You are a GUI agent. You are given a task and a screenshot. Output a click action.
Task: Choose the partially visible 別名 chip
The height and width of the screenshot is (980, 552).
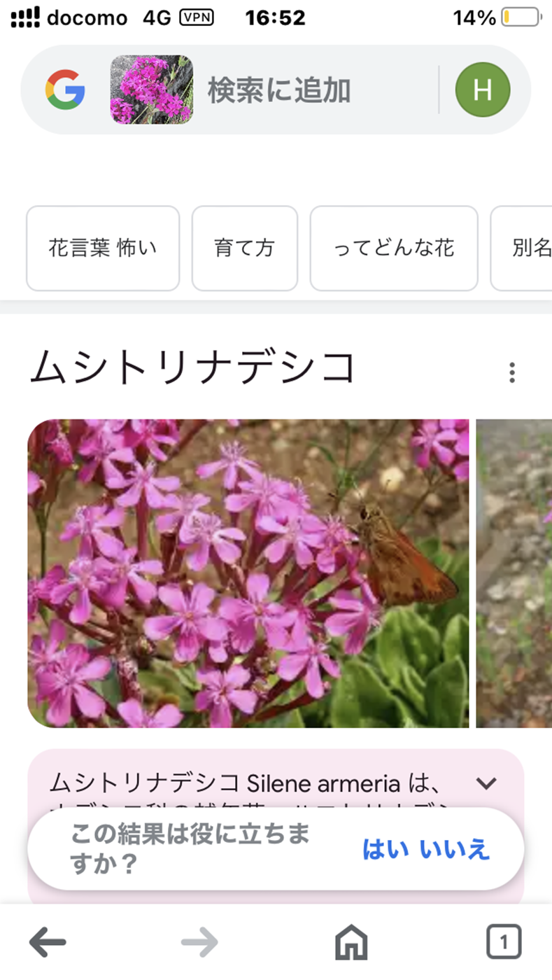[522, 248]
